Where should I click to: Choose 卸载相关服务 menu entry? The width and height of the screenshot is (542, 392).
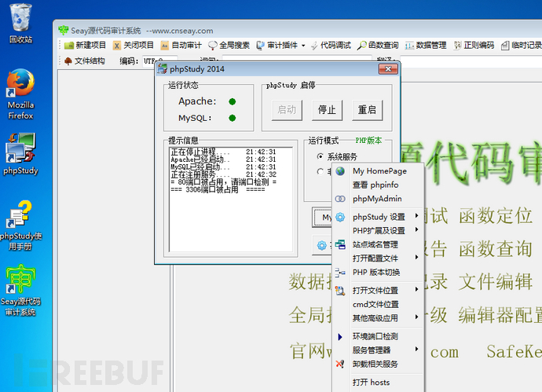coord(378,364)
